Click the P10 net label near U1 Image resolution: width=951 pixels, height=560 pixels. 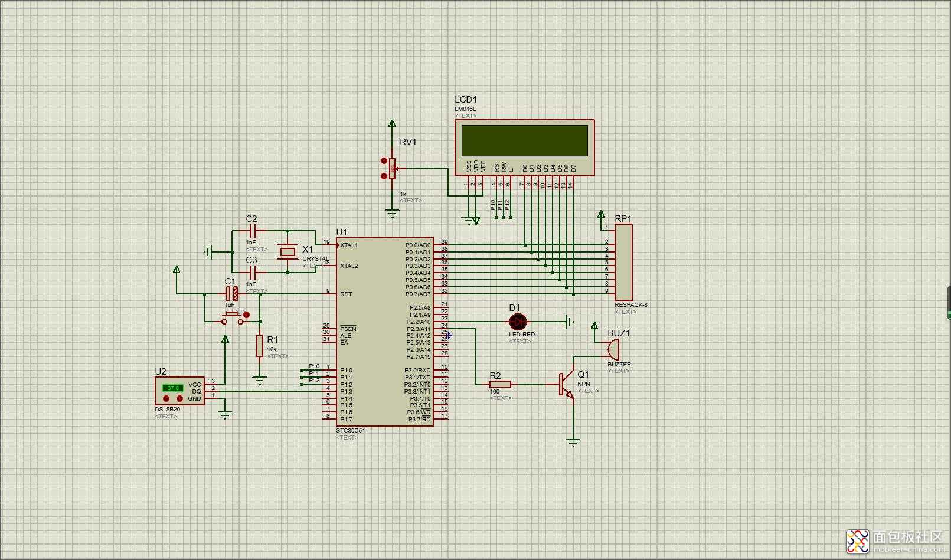click(314, 366)
